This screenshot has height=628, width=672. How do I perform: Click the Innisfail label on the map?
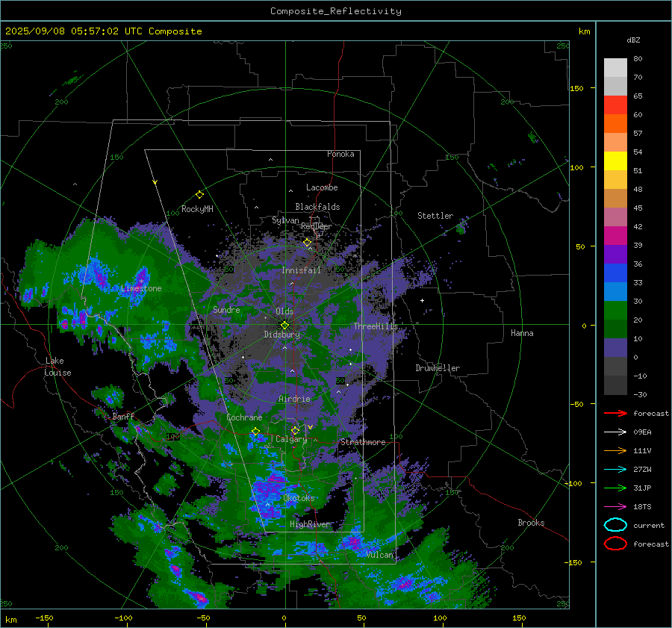(x=301, y=270)
